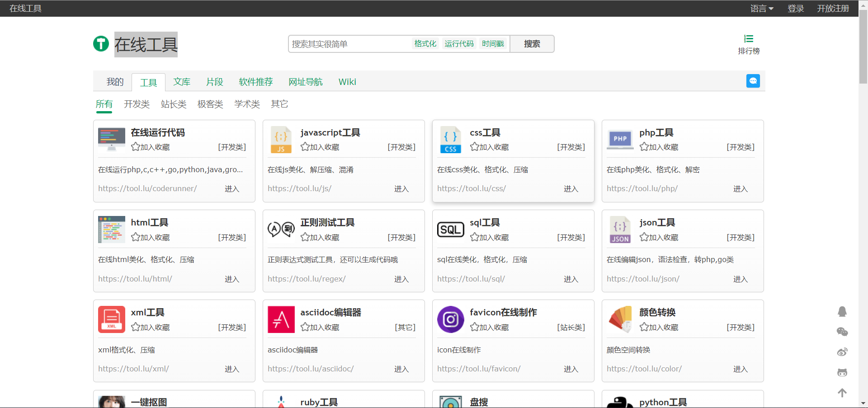Click the 颜色转换 palette icon
The width and height of the screenshot is (868, 408).
620,319
